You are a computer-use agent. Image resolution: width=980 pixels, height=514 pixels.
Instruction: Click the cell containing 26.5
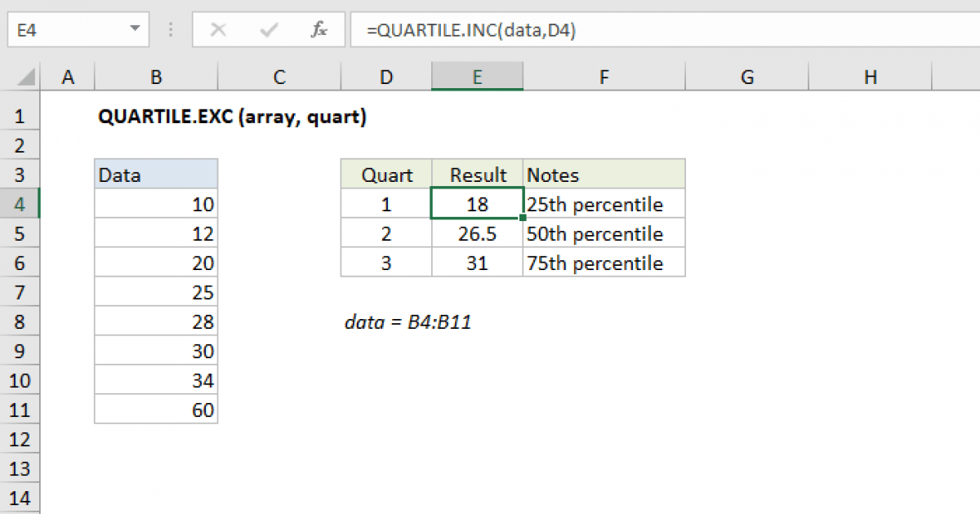point(477,233)
